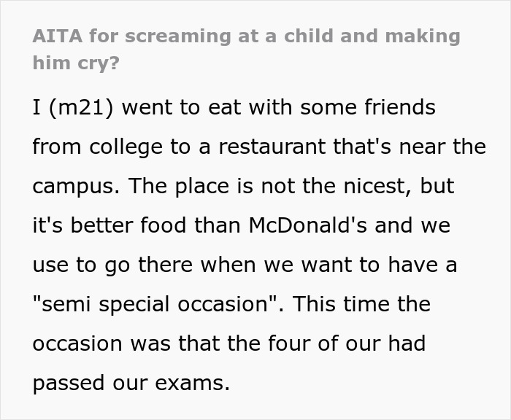
Task: Click the "(m21)" text in the post
Action: coord(82,108)
